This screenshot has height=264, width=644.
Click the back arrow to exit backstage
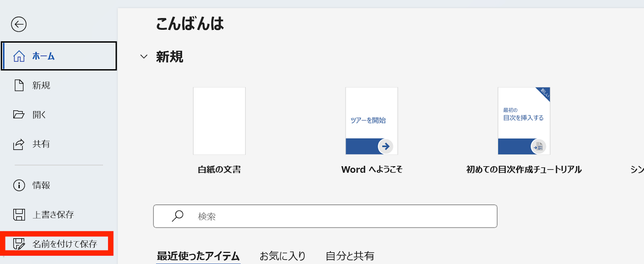click(x=19, y=24)
